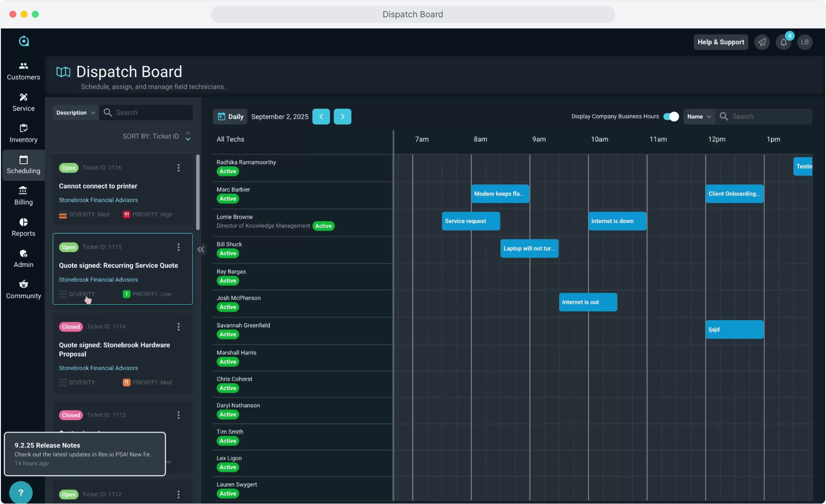Click the help question mark bubble

tap(21, 493)
